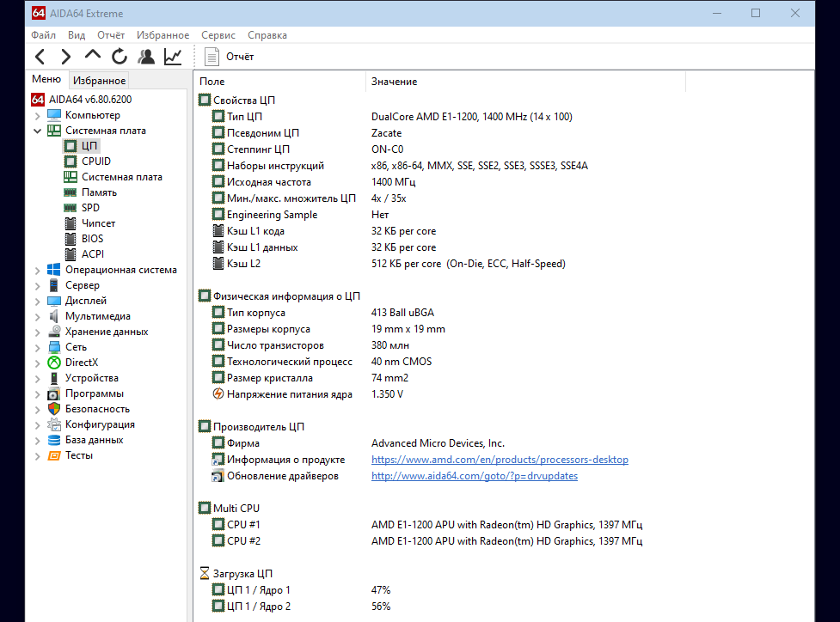Click the Чипсет chip icon
The height and width of the screenshot is (622, 840).
click(71, 223)
